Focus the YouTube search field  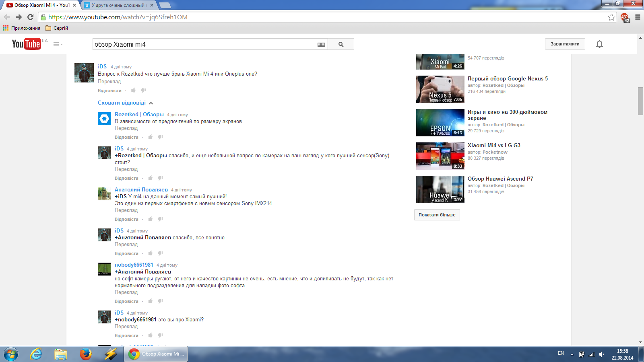tap(205, 44)
